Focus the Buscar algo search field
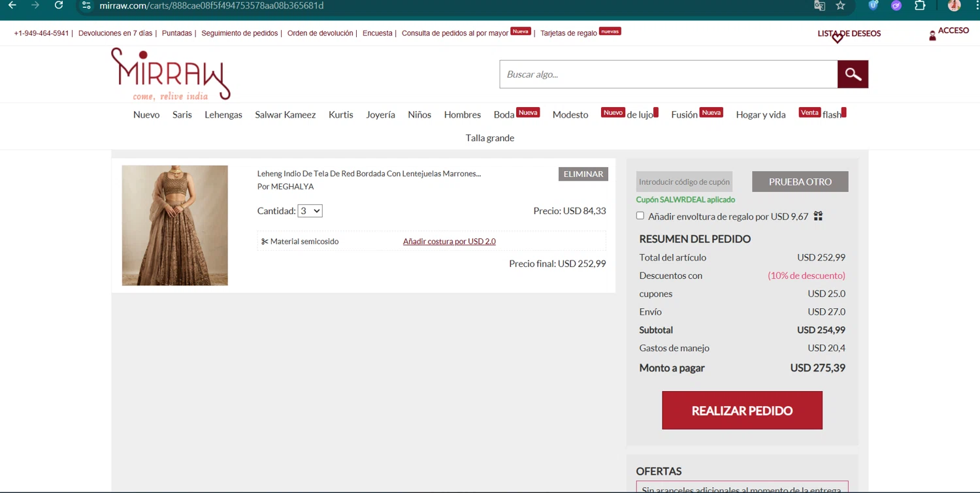This screenshot has width=980, height=493. tap(668, 74)
